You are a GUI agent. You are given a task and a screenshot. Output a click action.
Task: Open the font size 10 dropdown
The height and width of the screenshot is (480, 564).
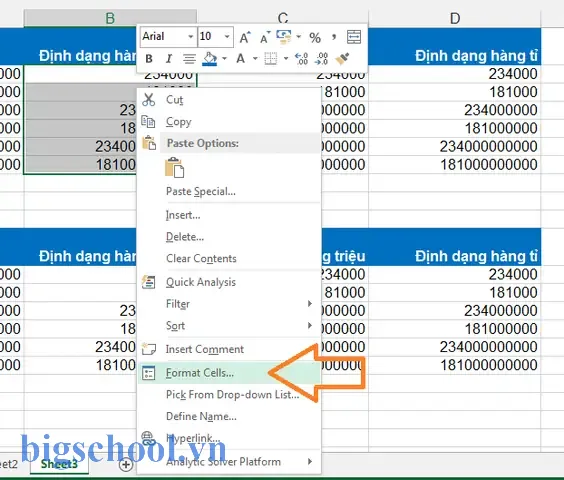tap(227, 37)
